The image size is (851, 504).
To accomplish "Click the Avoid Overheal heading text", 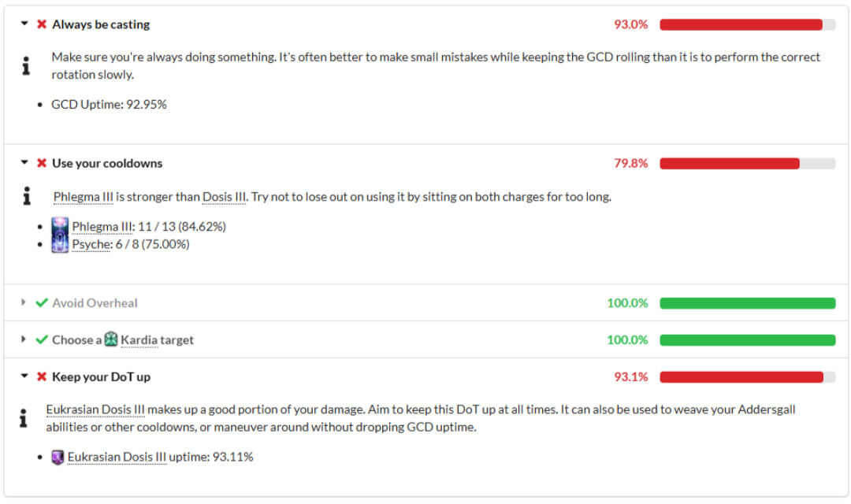I will pyautogui.click(x=95, y=302).
